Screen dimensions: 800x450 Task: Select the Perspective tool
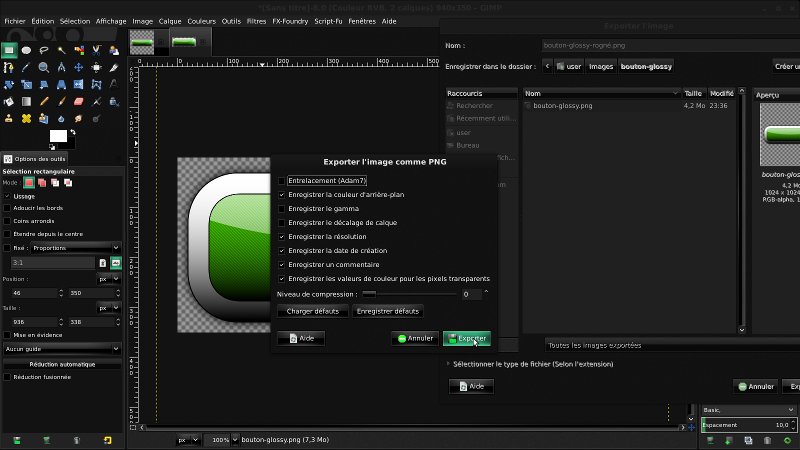coord(61,85)
